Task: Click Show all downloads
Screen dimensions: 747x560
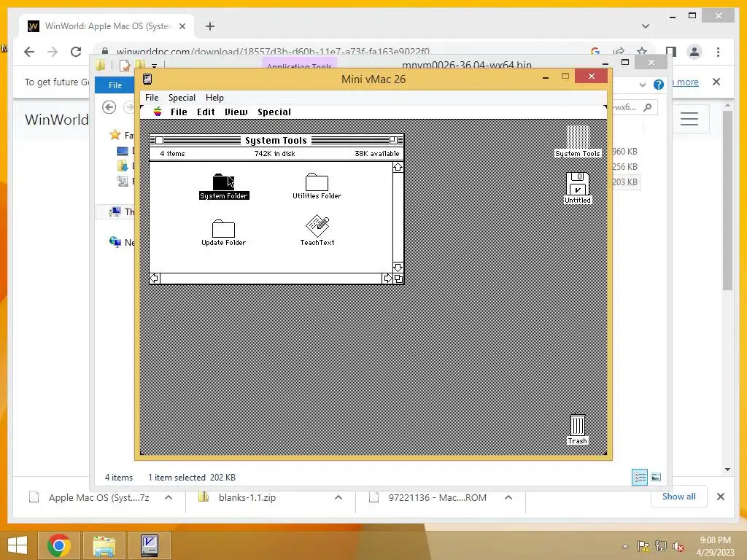Action: coord(678,496)
